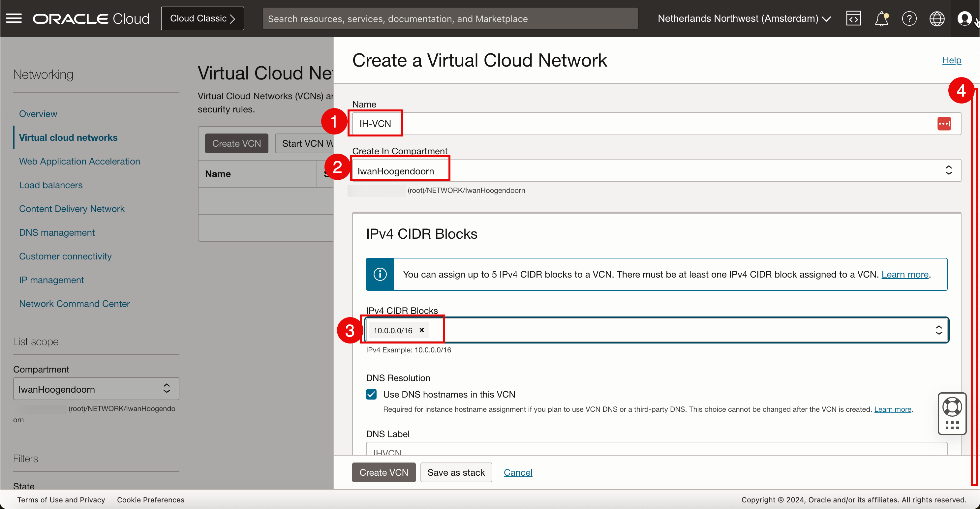Expand the Create In Compartment dropdown
Viewport: 980px width, 509px height.
(x=948, y=170)
